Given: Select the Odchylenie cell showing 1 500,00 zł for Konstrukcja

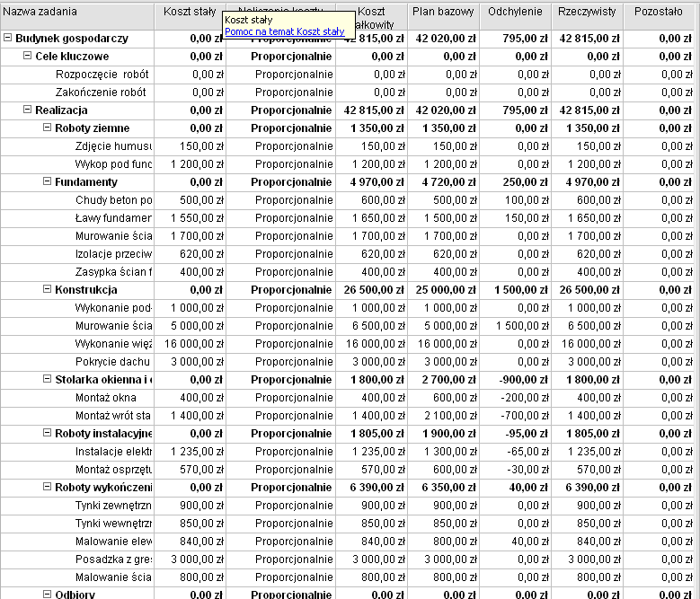Looking at the screenshot, I should coord(515,290).
